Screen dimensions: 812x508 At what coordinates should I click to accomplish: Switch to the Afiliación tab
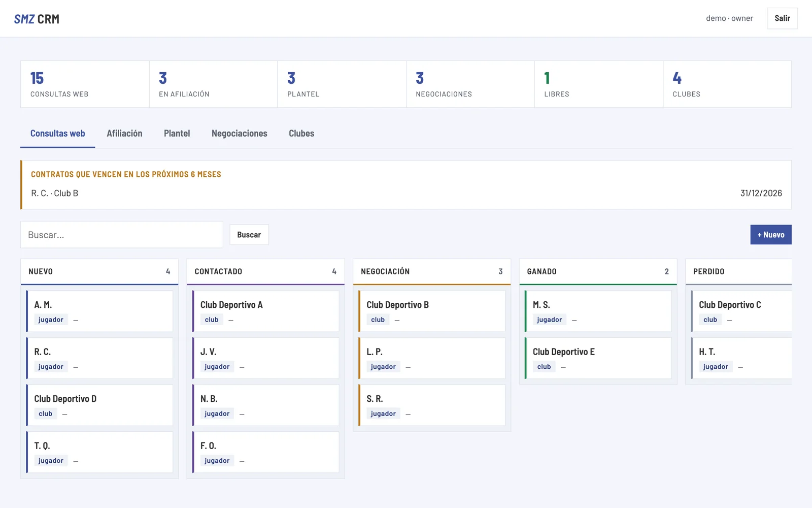point(124,134)
